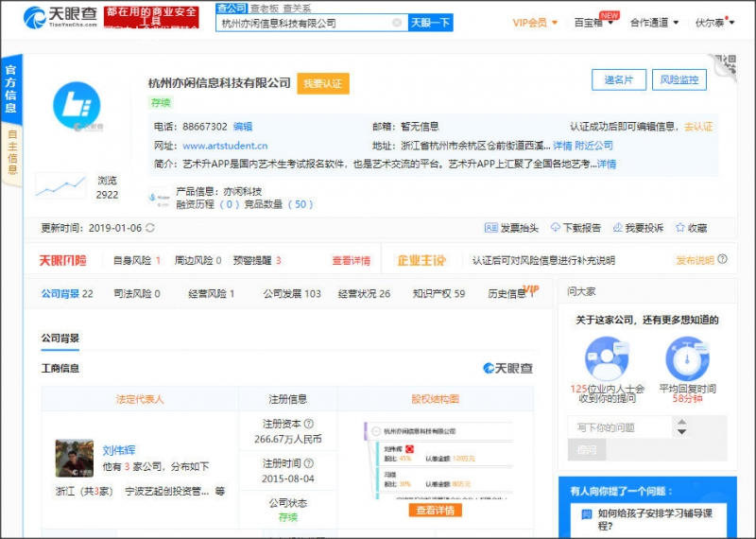This screenshot has height=539, width=756.
Task: Open the 公司背景 22 tab
Action: pos(67,293)
